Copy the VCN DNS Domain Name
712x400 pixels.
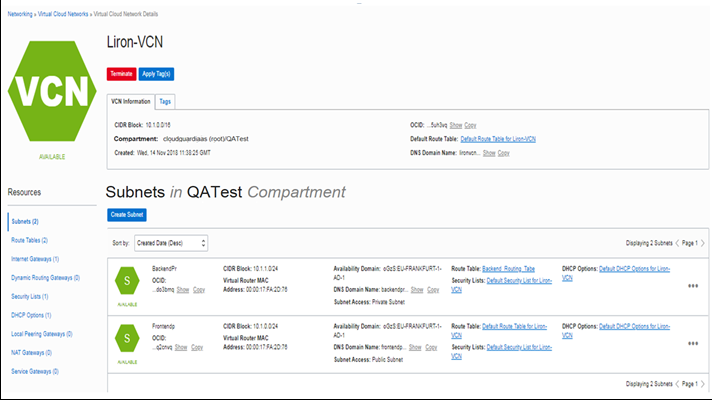[x=504, y=153]
